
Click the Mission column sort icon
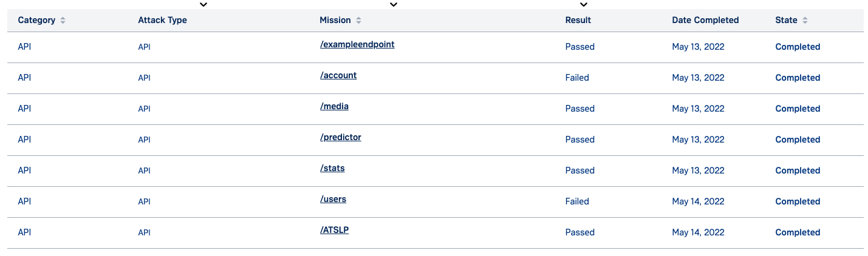[x=358, y=20]
